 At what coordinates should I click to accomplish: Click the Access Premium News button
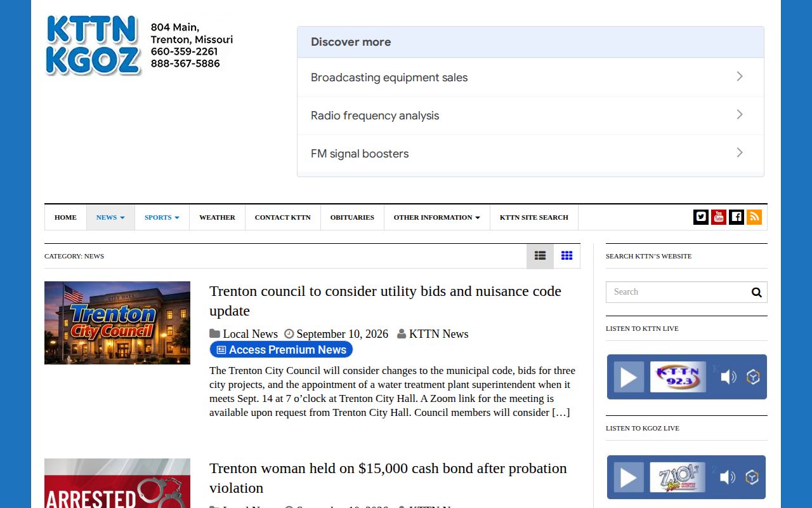[x=281, y=350]
